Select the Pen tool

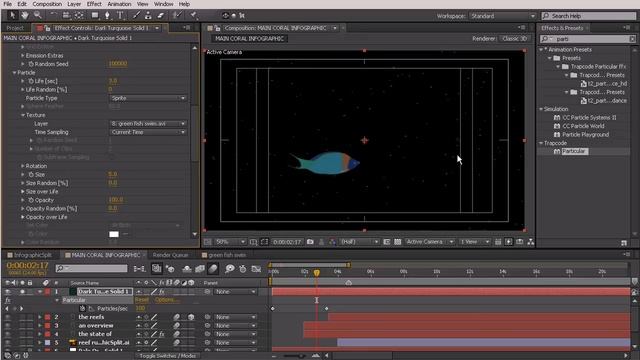click(x=107, y=16)
